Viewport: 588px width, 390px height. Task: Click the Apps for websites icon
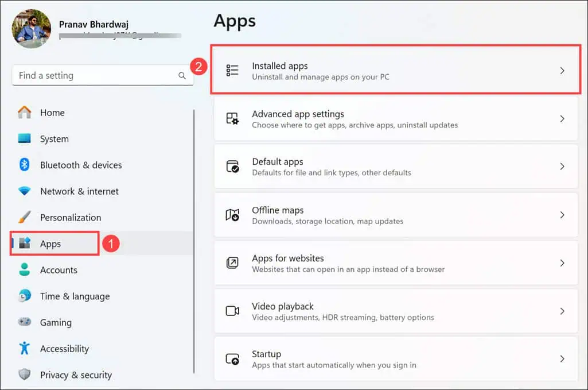[x=232, y=263]
